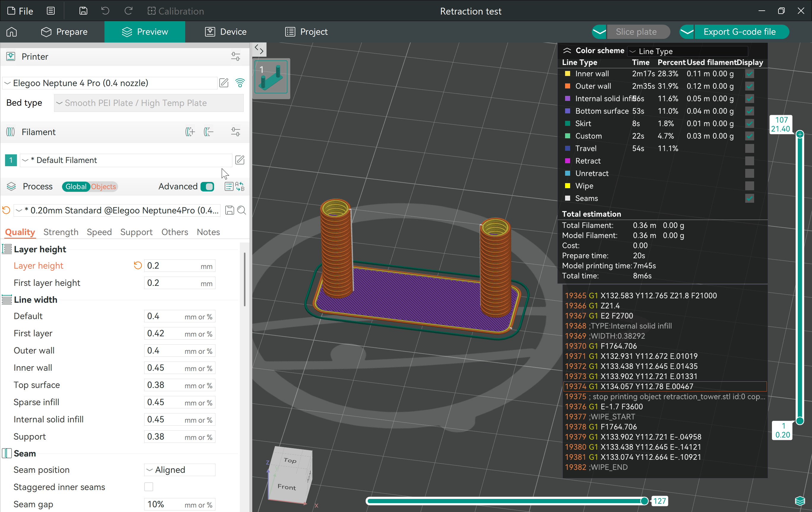
Task: Click the printer settings adjust icon
Action: 235,56
